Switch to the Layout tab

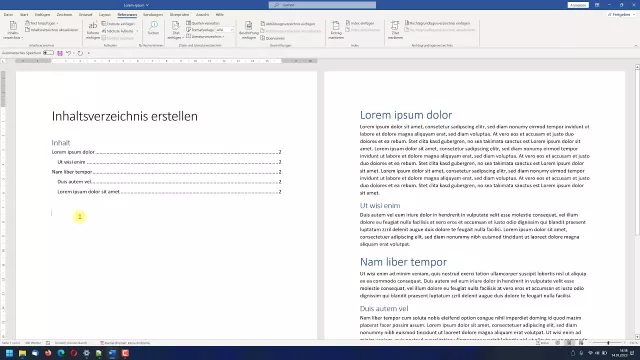105,14
